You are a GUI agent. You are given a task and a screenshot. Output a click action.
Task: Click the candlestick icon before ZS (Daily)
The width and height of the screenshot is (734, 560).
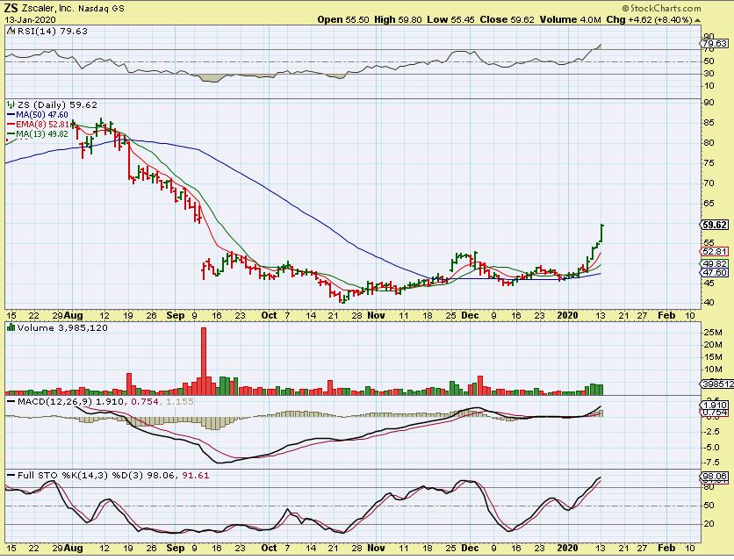click(11, 105)
